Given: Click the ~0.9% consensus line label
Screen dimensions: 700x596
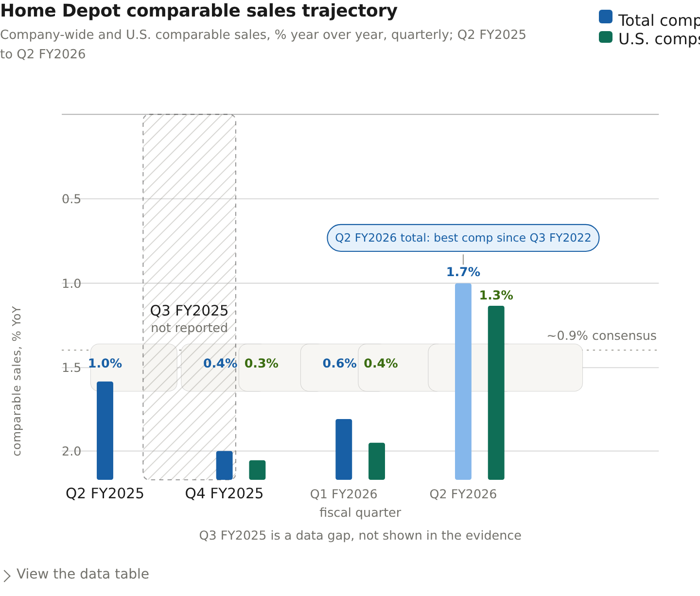Looking at the screenshot, I should point(601,336).
